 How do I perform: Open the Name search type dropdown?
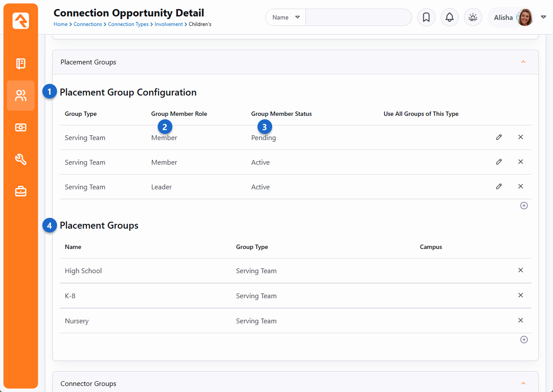286,17
